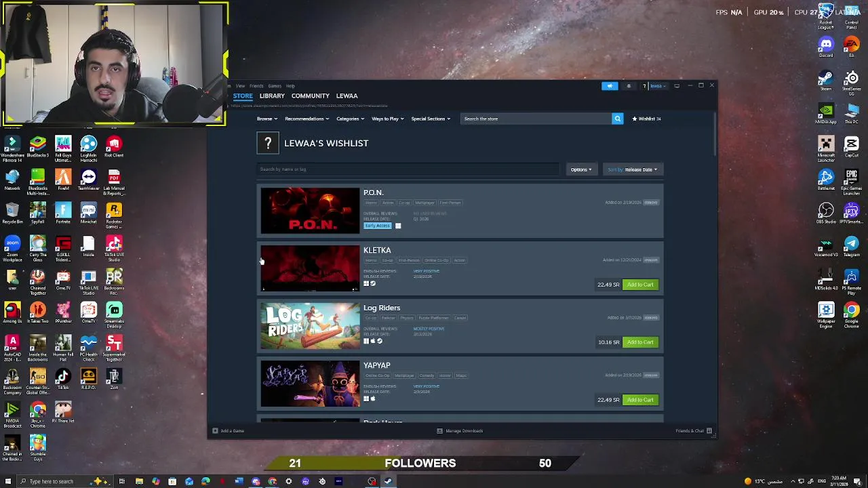Open File Explorer from taskbar
This screenshot has width=868, height=488.
pos(139,481)
